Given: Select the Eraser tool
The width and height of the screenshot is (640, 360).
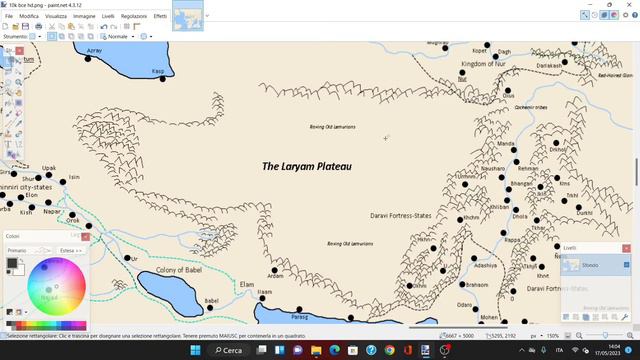Looking at the screenshot, I should click(x=18, y=113).
